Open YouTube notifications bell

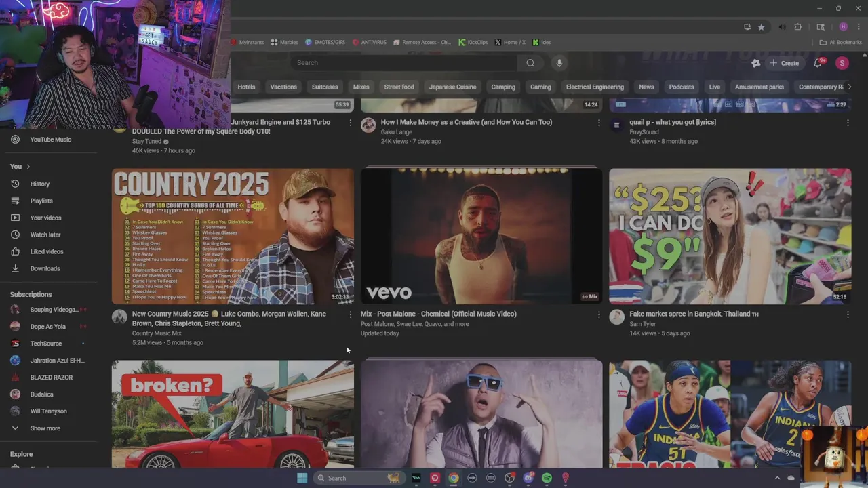click(818, 63)
